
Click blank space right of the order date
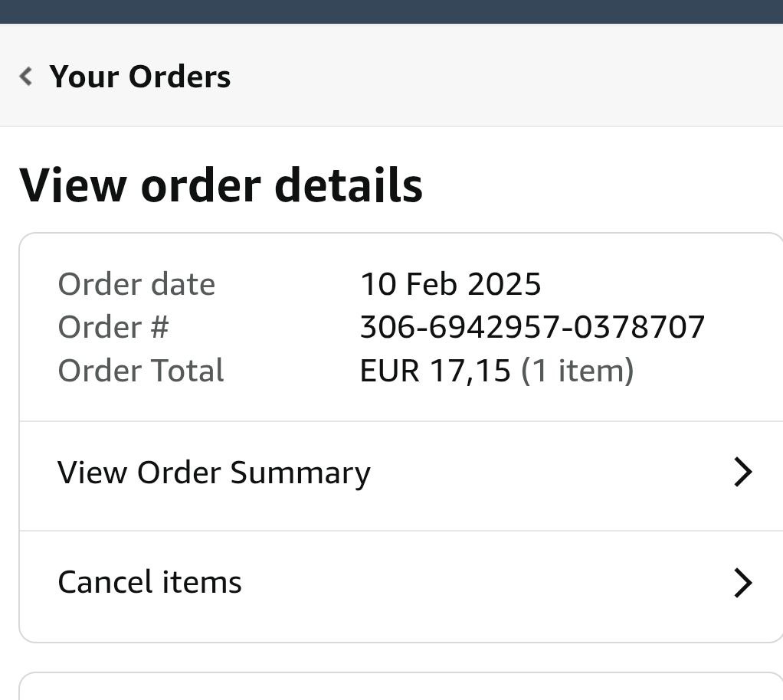651,284
